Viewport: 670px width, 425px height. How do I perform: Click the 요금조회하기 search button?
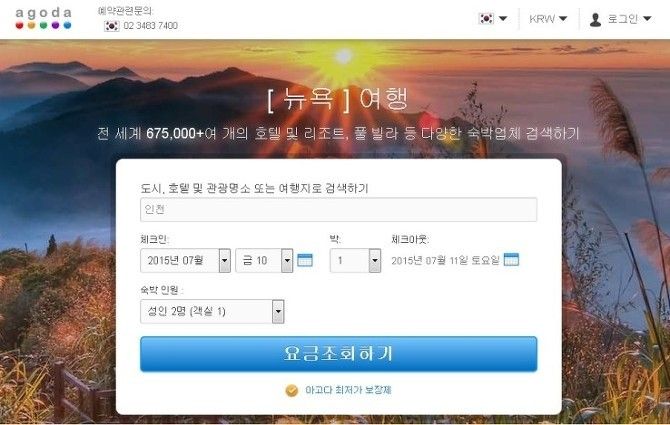tap(338, 354)
